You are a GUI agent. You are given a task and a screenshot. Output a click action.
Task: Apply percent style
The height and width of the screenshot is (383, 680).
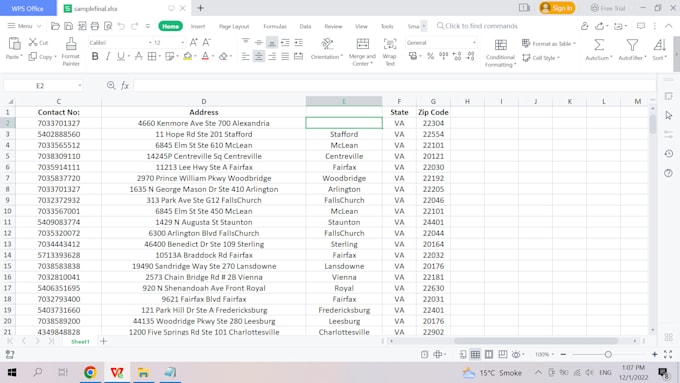(x=430, y=56)
